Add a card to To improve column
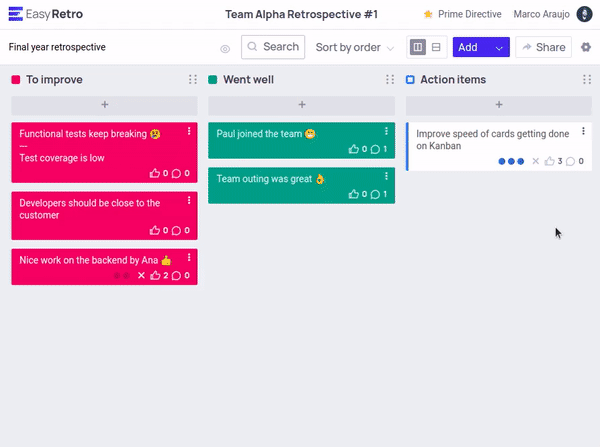This screenshot has width=600, height=447. click(x=104, y=105)
